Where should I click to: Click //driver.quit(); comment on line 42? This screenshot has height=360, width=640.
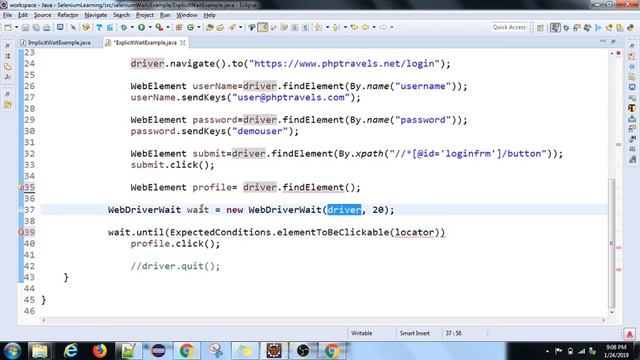pyautogui.click(x=175, y=266)
